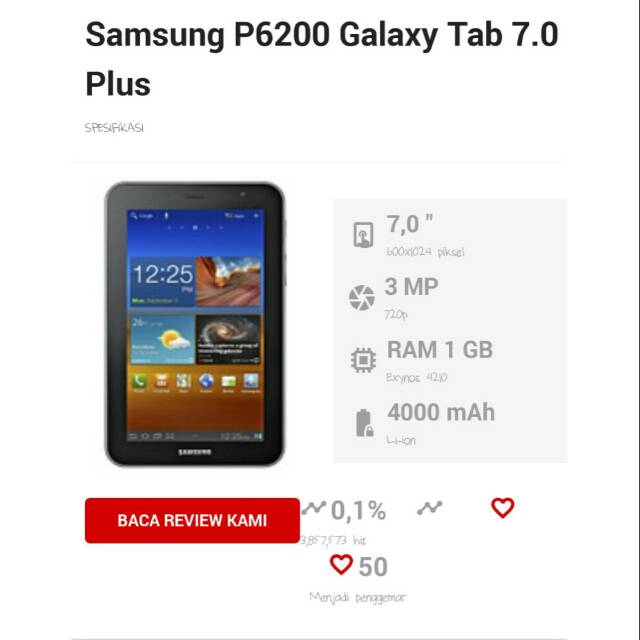Tap the red heart outline at far right
This screenshot has height=640, width=640.
pyautogui.click(x=502, y=508)
